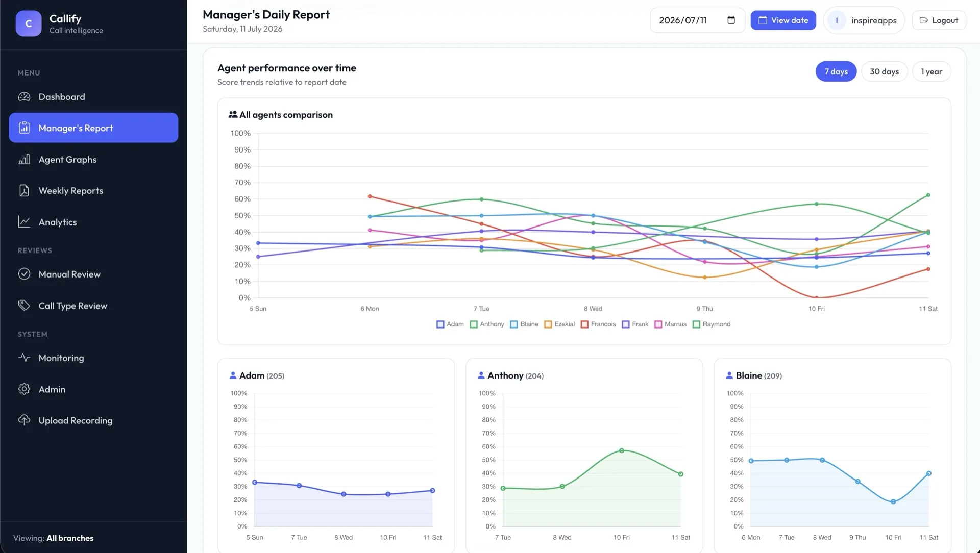
Task: Click the Manual Review checkmark icon
Action: click(24, 274)
